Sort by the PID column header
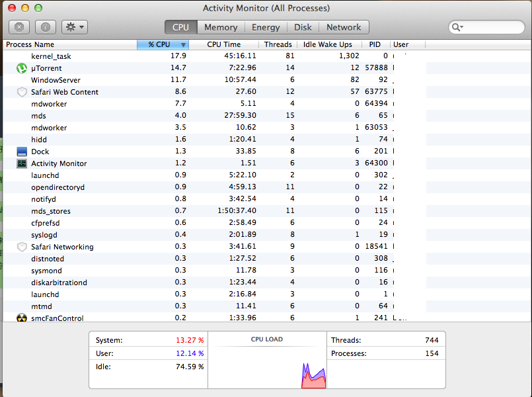 tap(375, 44)
